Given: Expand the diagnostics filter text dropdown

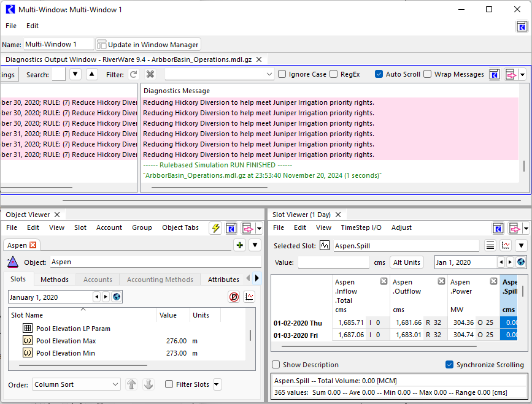Looking at the screenshot, I should 269,74.
